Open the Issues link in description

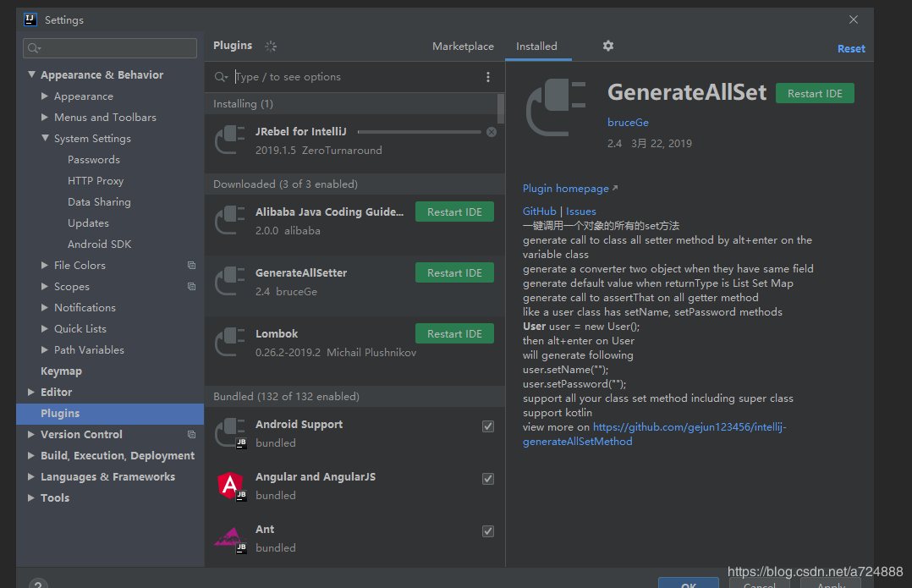click(580, 212)
